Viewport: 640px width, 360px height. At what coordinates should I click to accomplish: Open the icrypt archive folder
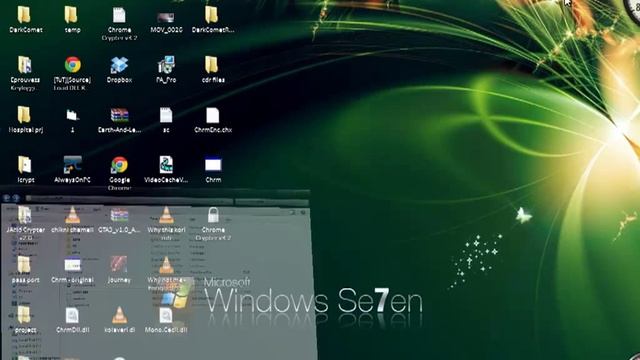[24, 165]
